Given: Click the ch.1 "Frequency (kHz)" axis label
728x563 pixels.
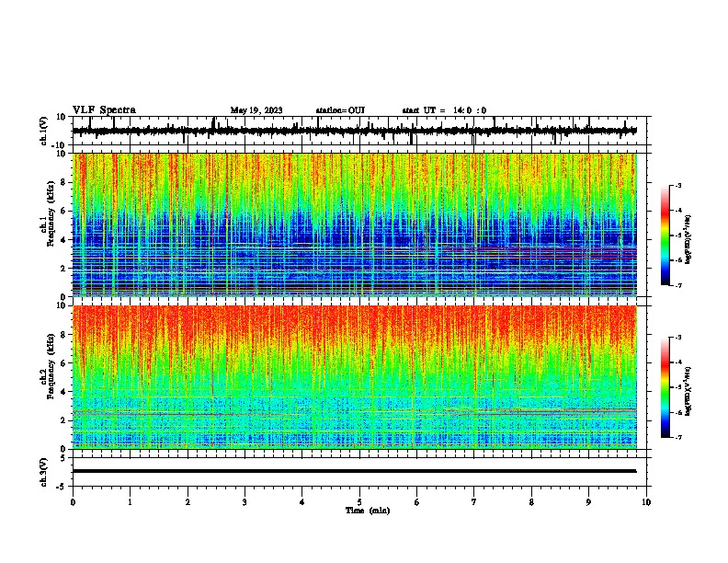Looking at the screenshot, I should coord(51,213).
